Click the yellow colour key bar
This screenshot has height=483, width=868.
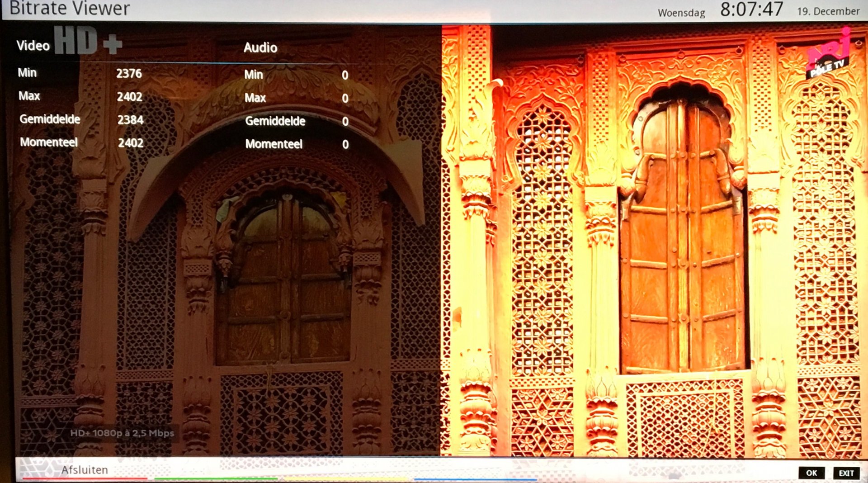pos(346,478)
